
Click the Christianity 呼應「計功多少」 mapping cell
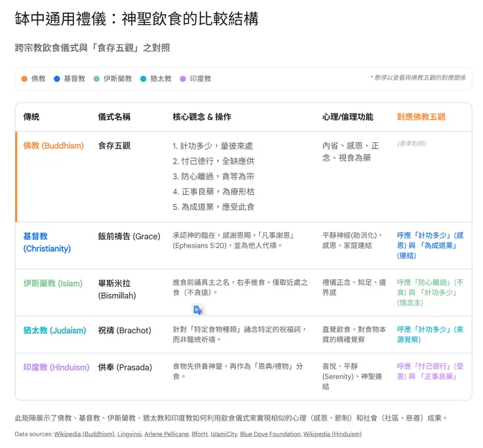coord(430,246)
